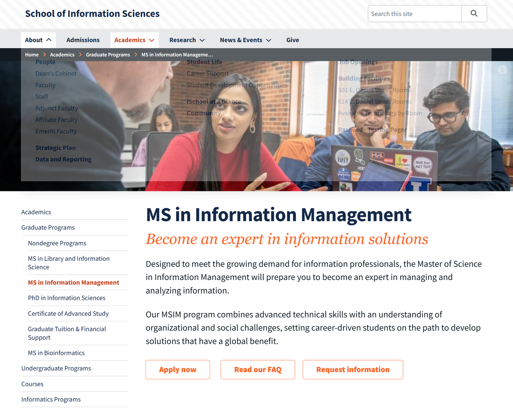
Task: Focus the Search this site field
Action: click(x=414, y=13)
